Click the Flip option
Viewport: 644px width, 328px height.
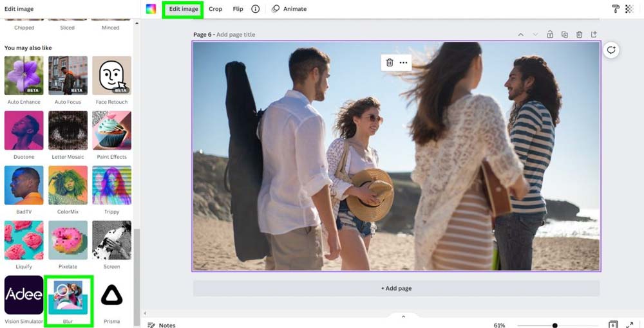point(238,9)
